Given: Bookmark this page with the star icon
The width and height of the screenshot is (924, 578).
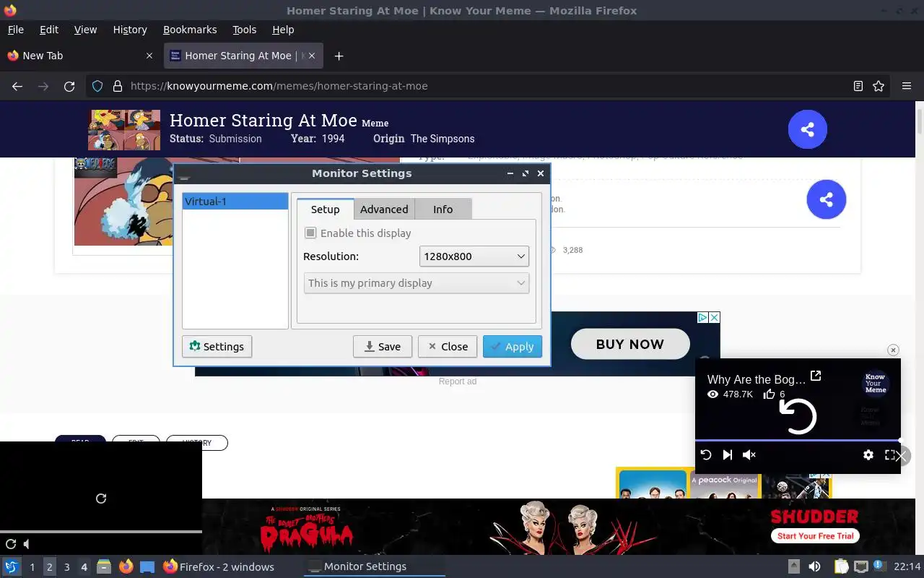Looking at the screenshot, I should click(x=879, y=86).
